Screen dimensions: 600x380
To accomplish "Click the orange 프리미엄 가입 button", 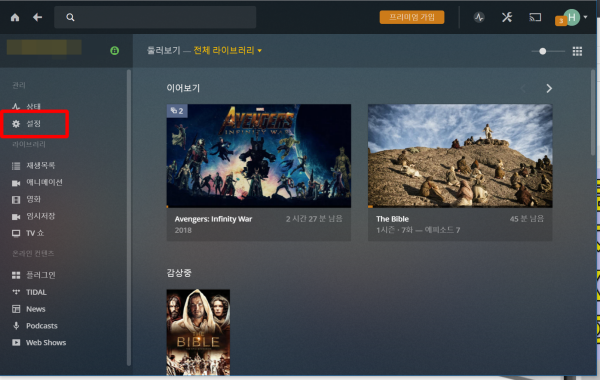I will tap(412, 17).
